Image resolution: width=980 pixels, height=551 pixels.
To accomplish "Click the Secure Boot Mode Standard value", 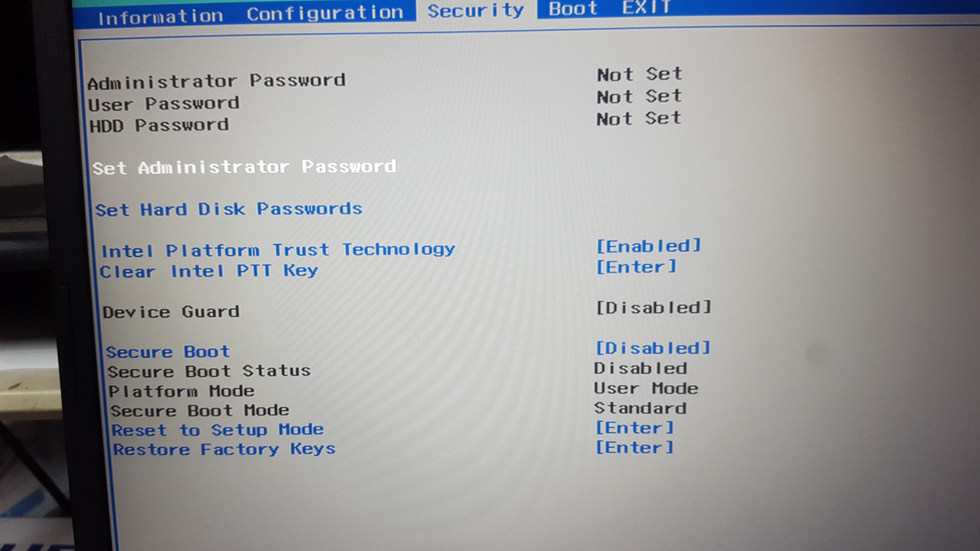I will 640,408.
